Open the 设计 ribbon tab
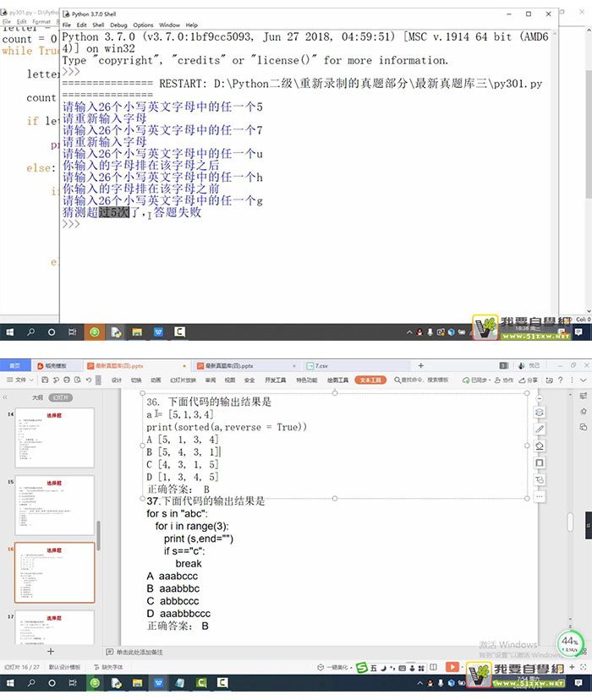Viewport: 592px width, 700px height. (x=117, y=380)
